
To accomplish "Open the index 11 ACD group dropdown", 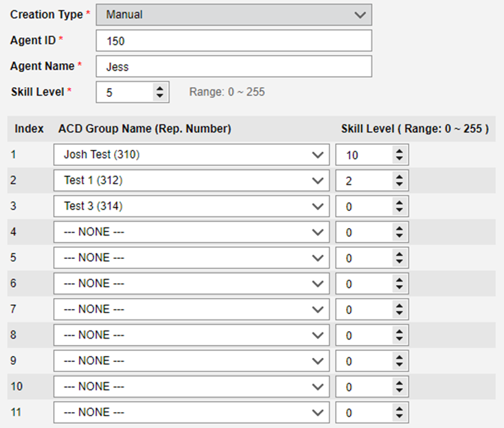I will pos(191,412).
